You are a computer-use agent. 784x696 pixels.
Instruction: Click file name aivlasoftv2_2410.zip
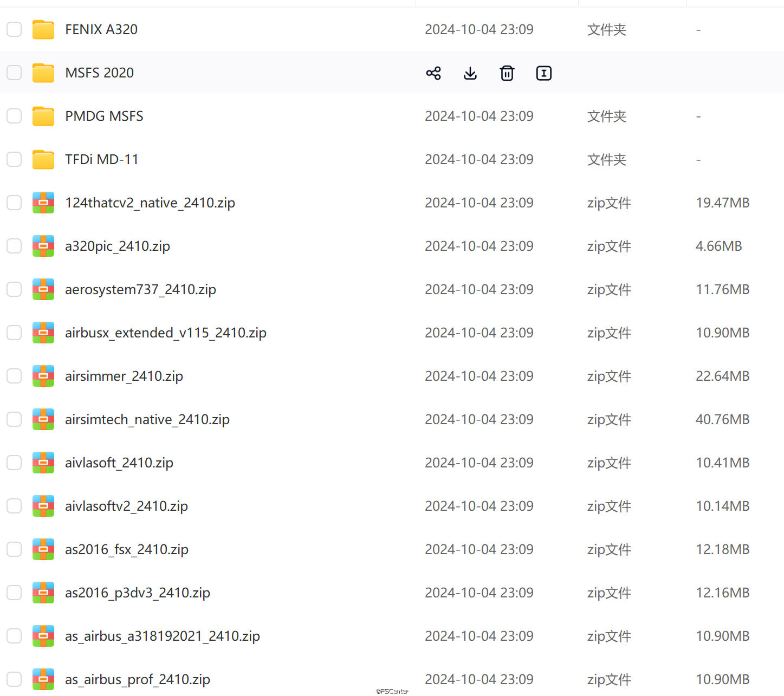(127, 506)
